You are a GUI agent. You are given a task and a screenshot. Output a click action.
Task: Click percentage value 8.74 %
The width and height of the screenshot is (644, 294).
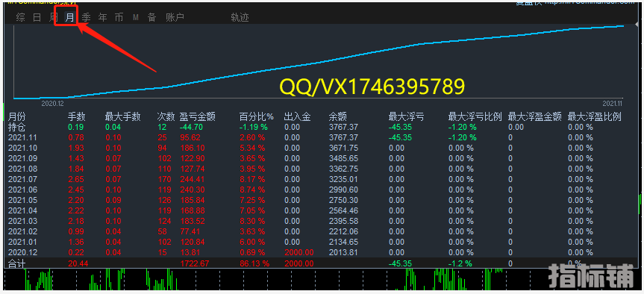pyautogui.click(x=252, y=190)
